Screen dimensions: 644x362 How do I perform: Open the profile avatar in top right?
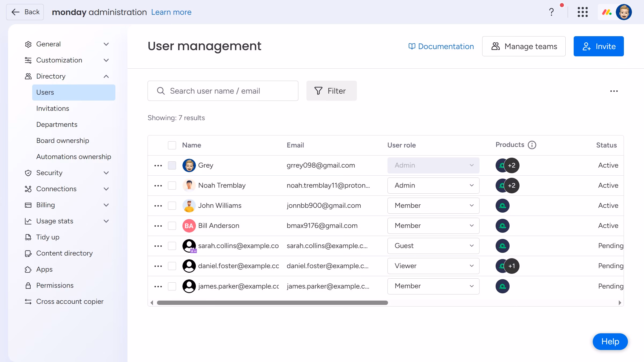pos(624,12)
